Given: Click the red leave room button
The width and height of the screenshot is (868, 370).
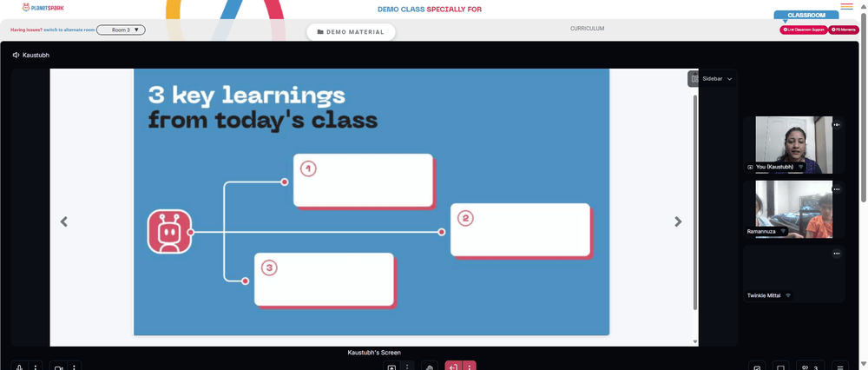Looking at the screenshot, I should coord(453,367).
